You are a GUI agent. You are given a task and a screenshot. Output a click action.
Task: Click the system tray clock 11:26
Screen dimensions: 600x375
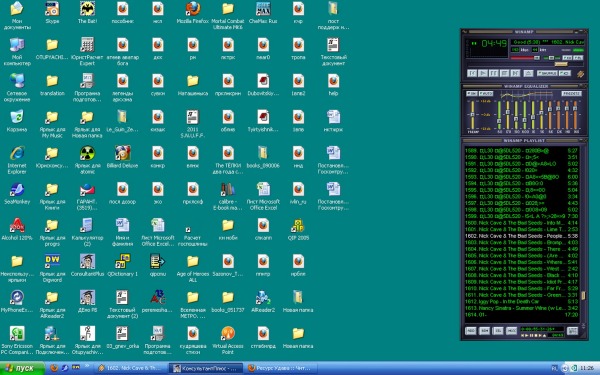[x=587, y=368]
